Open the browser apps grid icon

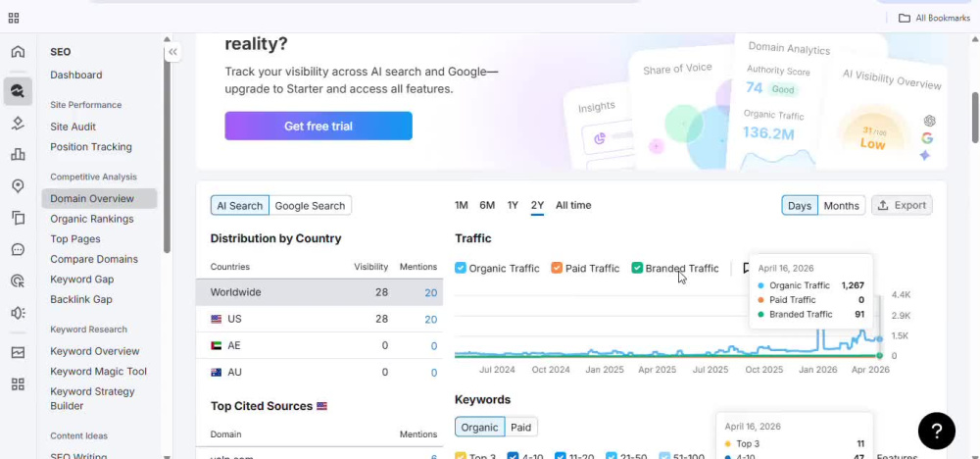point(13,18)
